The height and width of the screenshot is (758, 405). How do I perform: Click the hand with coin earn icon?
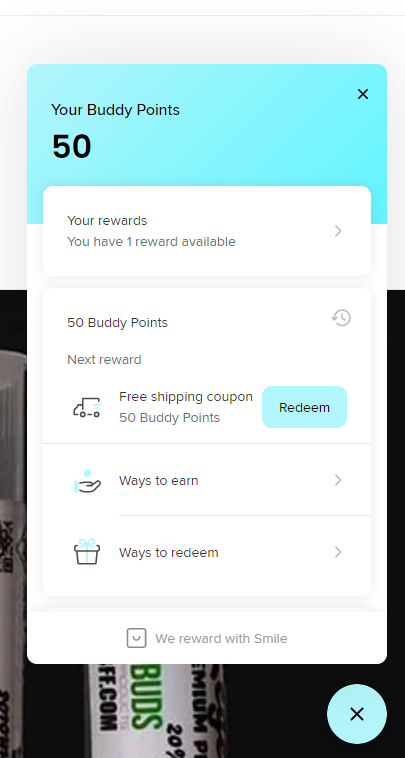87,481
